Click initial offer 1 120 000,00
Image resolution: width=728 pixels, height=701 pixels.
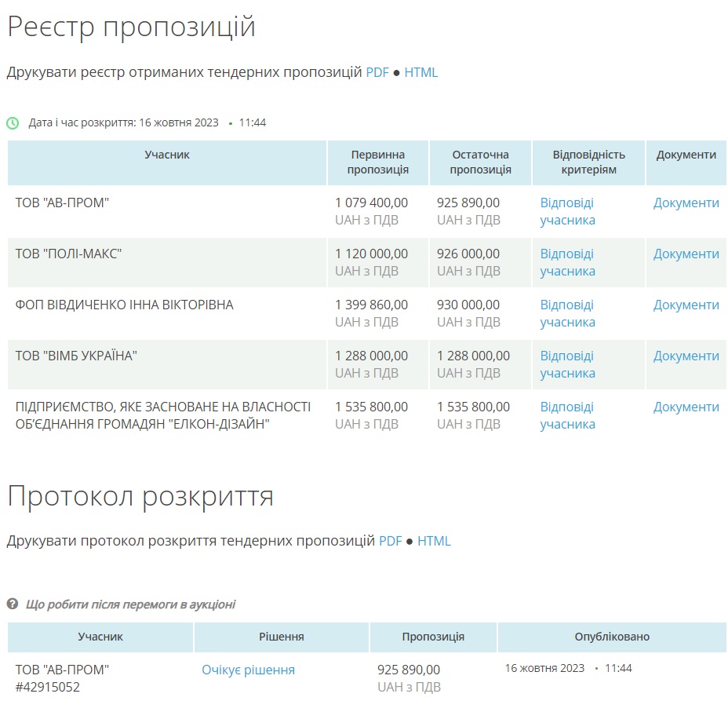pyautogui.click(x=371, y=254)
